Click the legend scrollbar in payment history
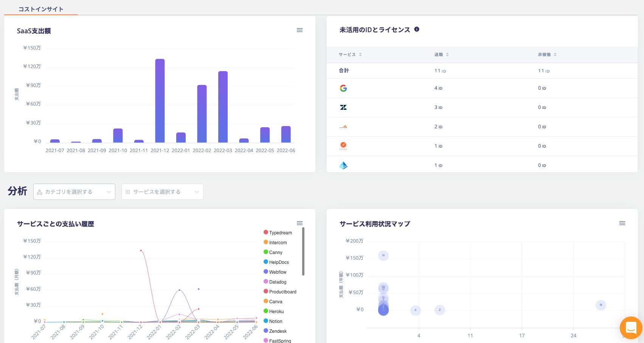Screen dimensions: 644x343 coord(303,251)
